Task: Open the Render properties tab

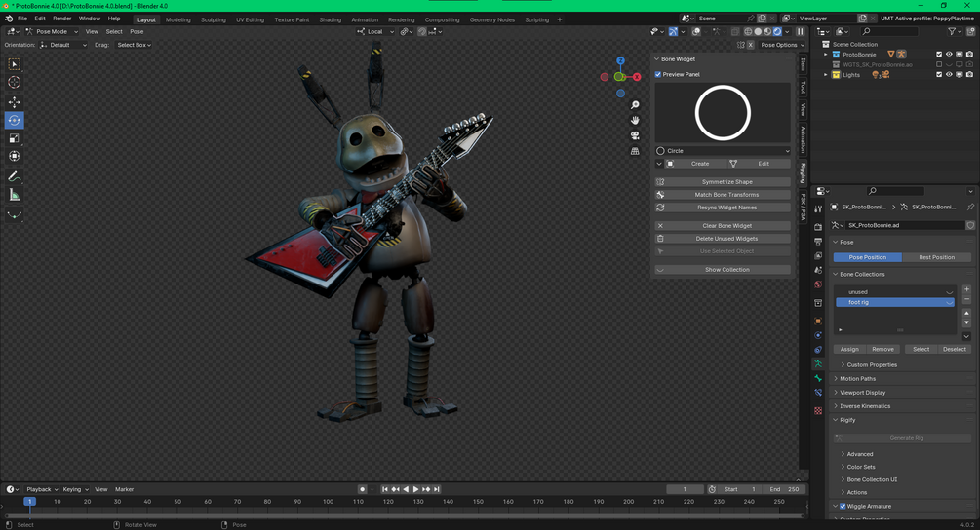Action: point(817,227)
